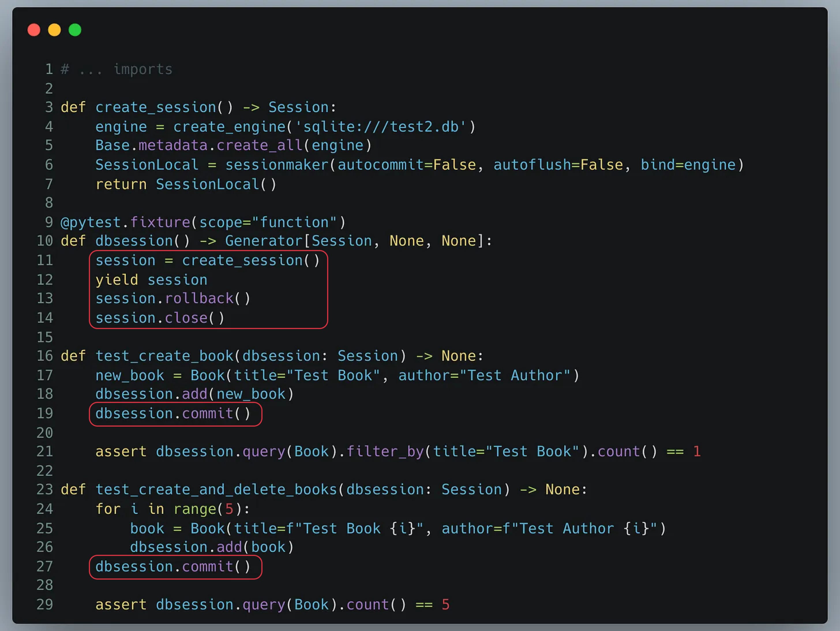Click the '# ... imports' comment on line 1
This screenshot has height=631, width=840.
pyautogui.click(x=116, y=69)
